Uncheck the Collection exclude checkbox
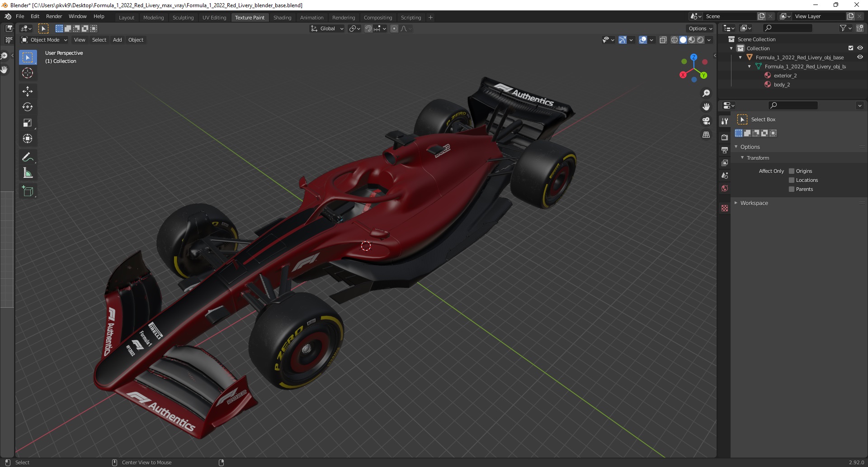This screenshot has height=467, width=868. 851,48
